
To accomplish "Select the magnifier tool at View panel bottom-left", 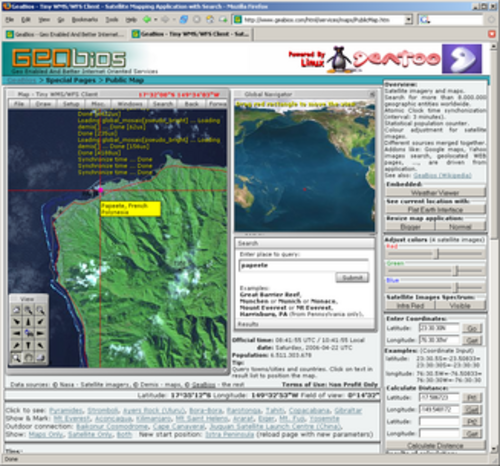I will [x=16, y=358].
